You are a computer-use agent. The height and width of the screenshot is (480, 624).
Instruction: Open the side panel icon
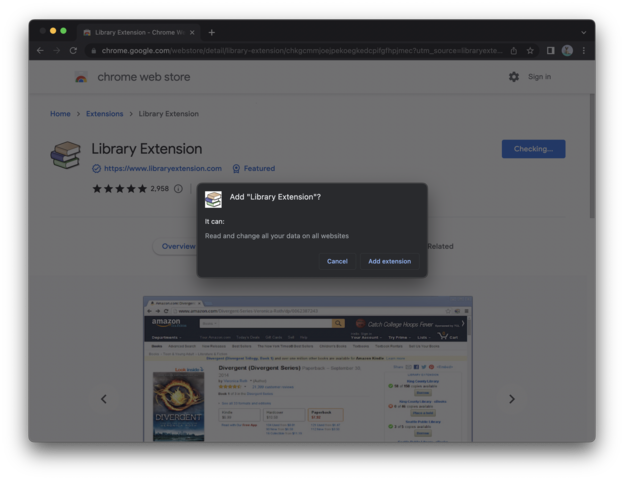(550, 51)
